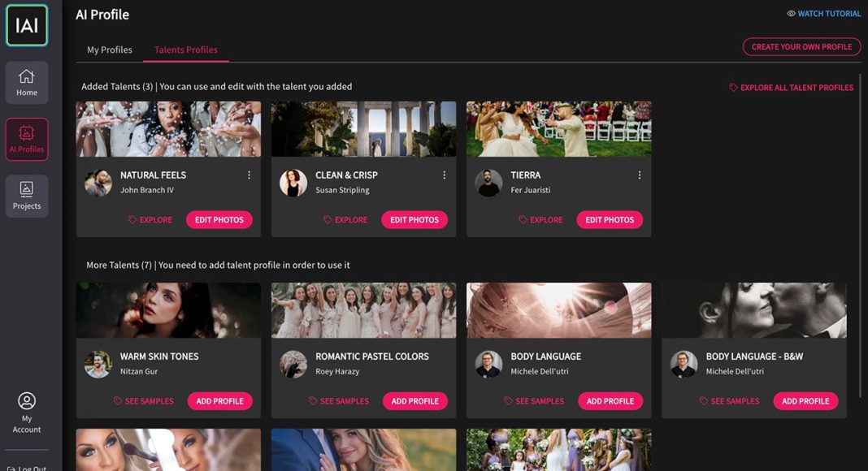868x471 pixels.
Task: Click Edit Photos for Tierra
Action: 610,220
